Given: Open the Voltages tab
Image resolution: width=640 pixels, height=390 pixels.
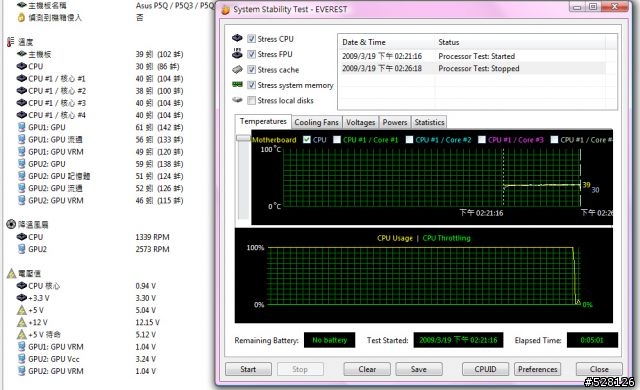Looking at the screenshot, I should [360, 122].
